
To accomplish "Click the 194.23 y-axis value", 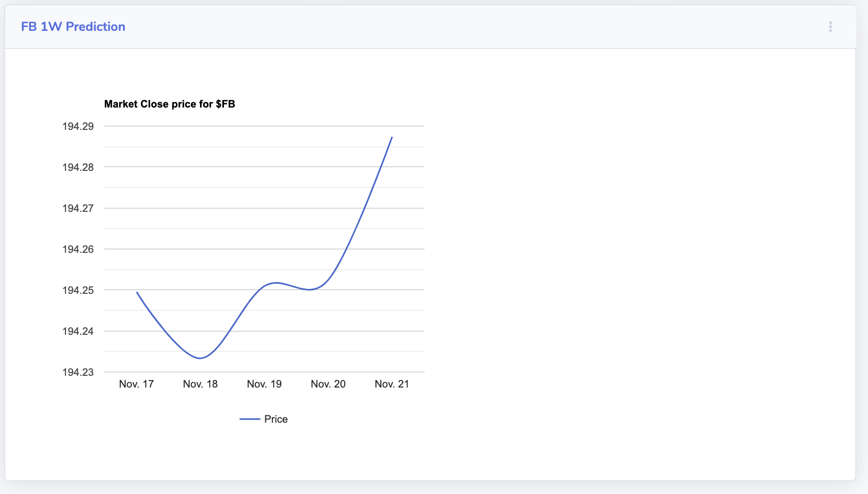I will [x=78, y=372].
